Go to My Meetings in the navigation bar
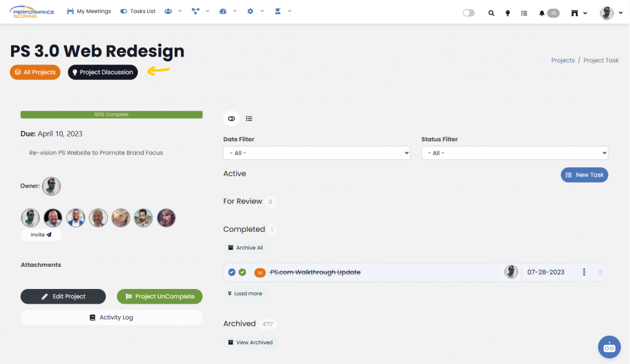Screen dimensions: 630x364 89,11
